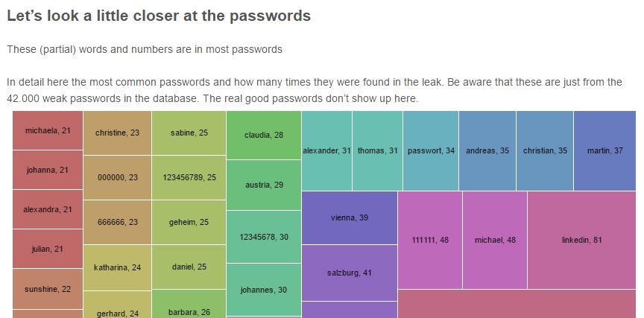The width and height of the screenshot is (644, 318).
Task: Select the christine, 23 cell
Action: click(x=117, y=133)
